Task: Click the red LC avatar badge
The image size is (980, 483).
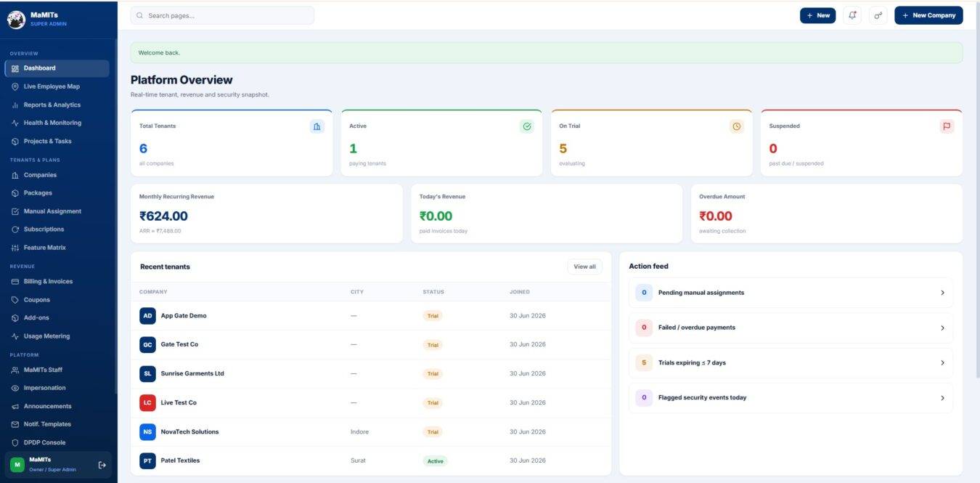Action: point(147,402)
